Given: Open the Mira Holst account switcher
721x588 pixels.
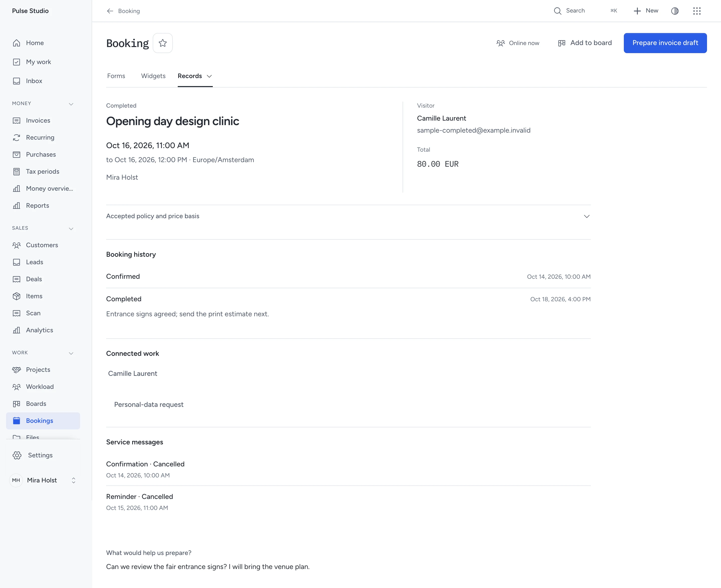Looking at the screenshot, I should 43,480.
